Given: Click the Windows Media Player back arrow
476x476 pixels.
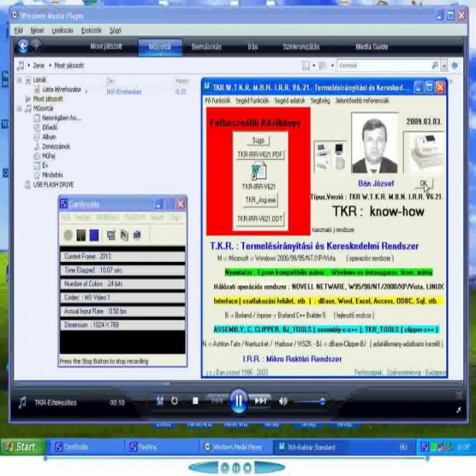Looking at the screenshot, I should coord(23,46).
